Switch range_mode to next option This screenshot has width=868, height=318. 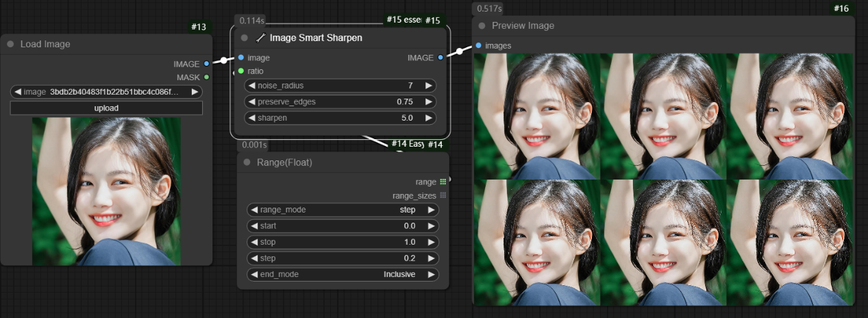(x=431, y=210)
